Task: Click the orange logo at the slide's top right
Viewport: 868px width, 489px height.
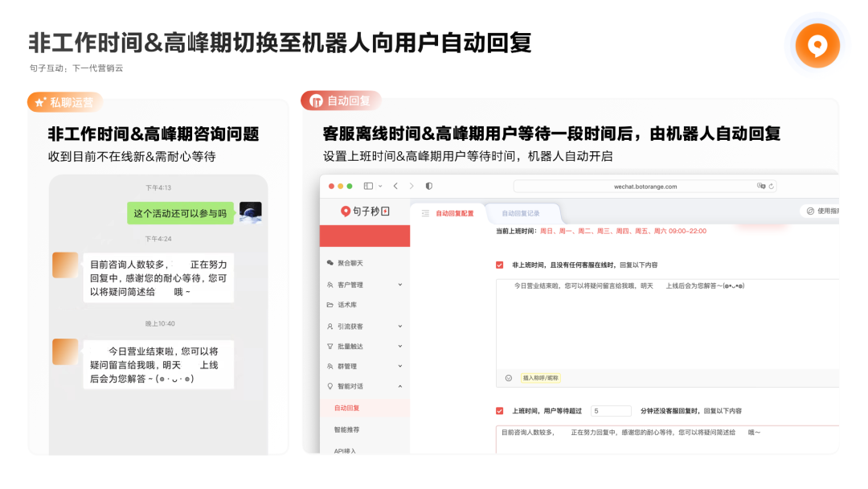Action: tap(817, 45)
